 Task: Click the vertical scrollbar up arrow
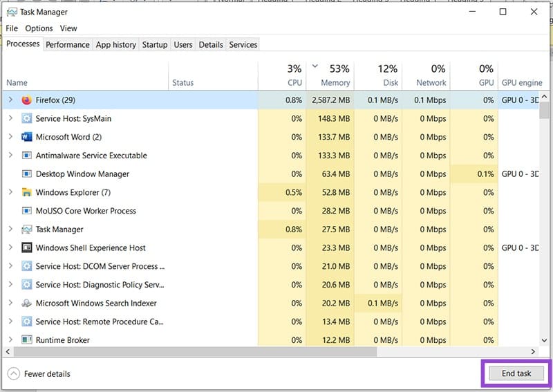click(544, 96)
